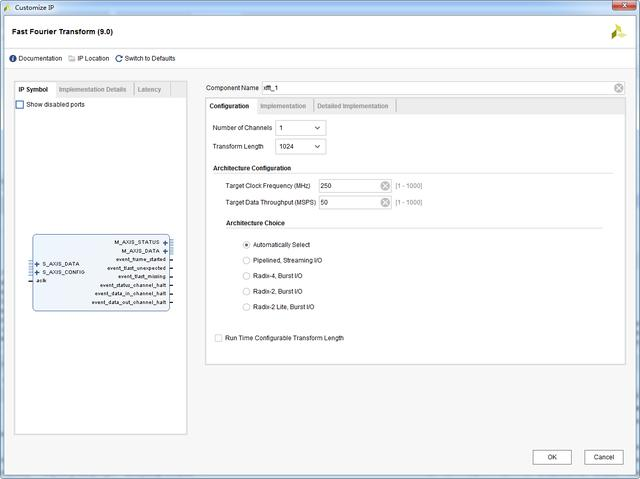Enable Run Time Configurable Transform Length
The width and height of the screenshot is (640, 479).
tap(219, 338)
